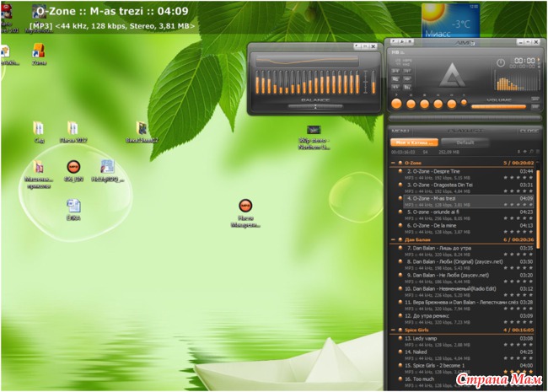Toggle the dot beside O-zone - oriunde ai fi
Image resolution: width=548 pixels, height=392 pixels.
(400, 212)
